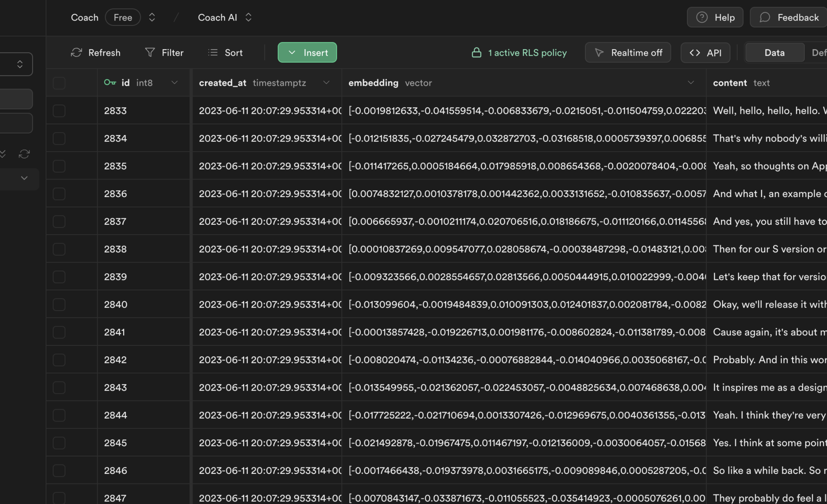The width and height of the screenshot is (827, 504).
Task: Switch to the Data tab
Action: pos(774,52)
